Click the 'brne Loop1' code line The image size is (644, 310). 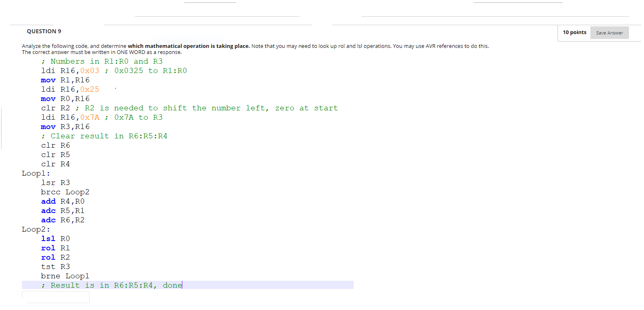(65, 276)
